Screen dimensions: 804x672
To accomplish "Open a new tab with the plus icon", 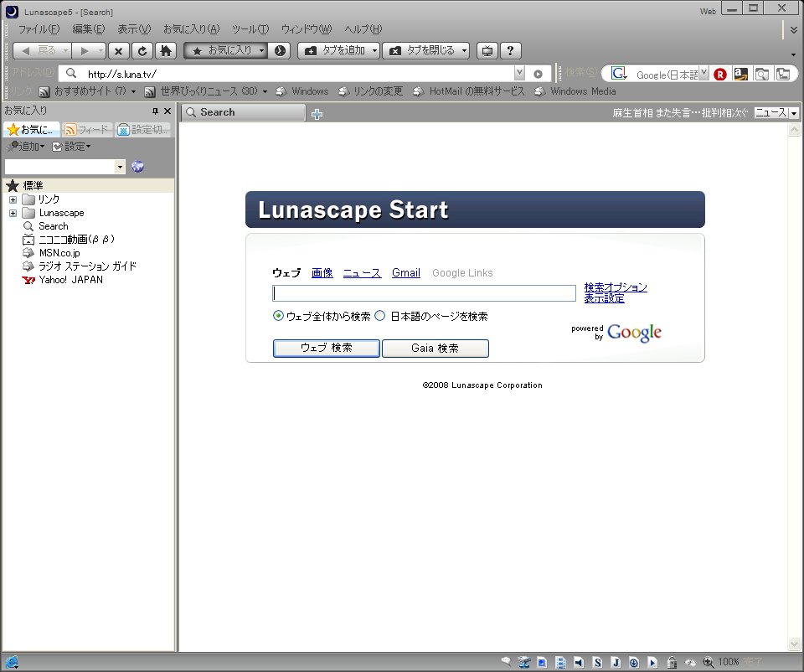I will [317, 115].
